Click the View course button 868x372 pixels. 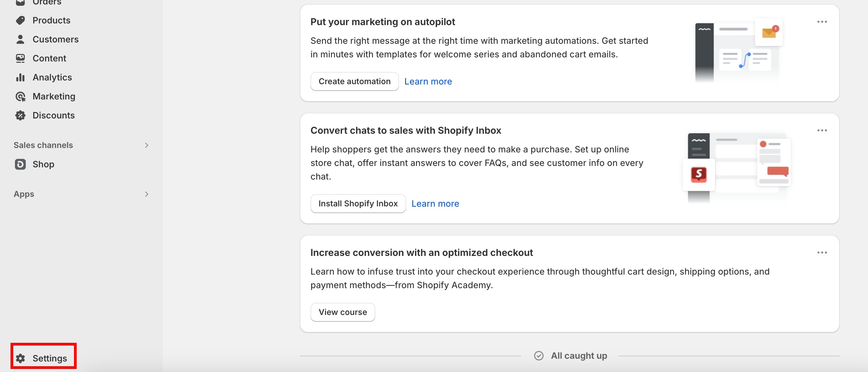[342, 312]
